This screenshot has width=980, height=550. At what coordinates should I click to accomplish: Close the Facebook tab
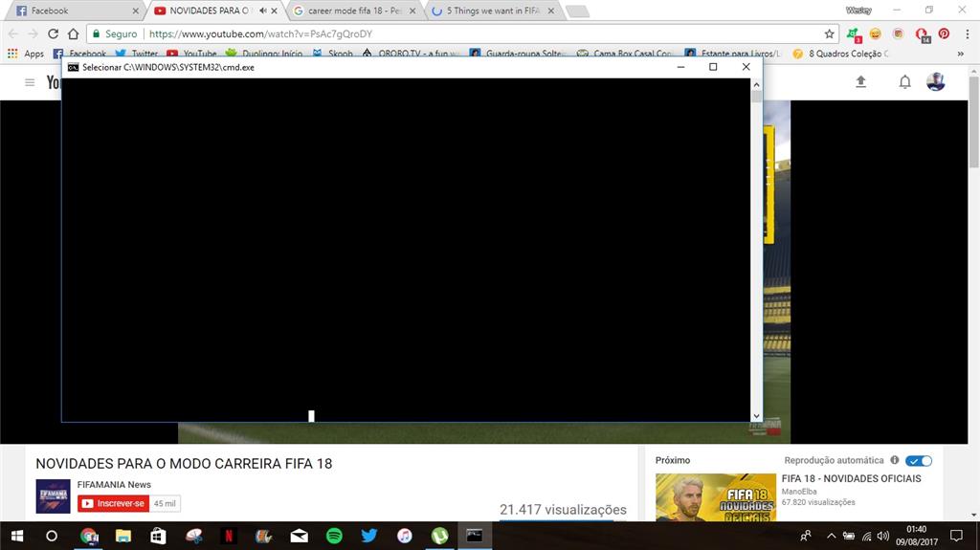pyautogui.click(x=135, y=11)
